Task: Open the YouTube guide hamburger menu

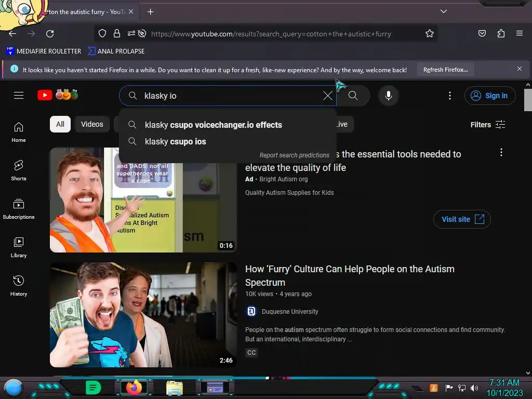Action: pos(19,96)
